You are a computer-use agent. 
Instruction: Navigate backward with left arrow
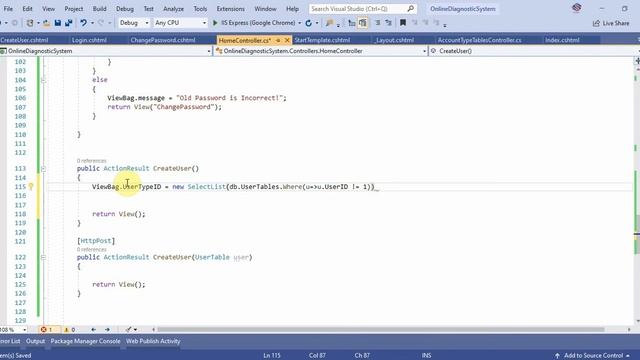(x=93, y=329)
